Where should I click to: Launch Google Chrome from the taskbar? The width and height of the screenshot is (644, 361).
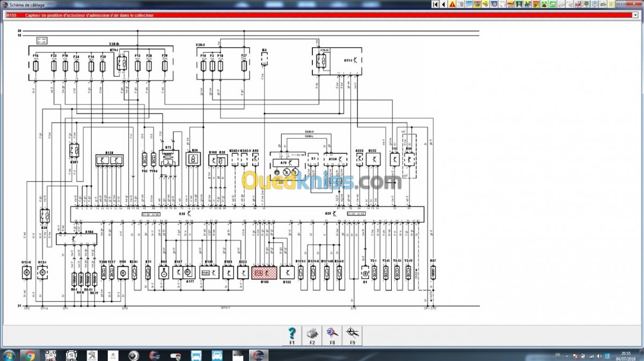(30, 355)
